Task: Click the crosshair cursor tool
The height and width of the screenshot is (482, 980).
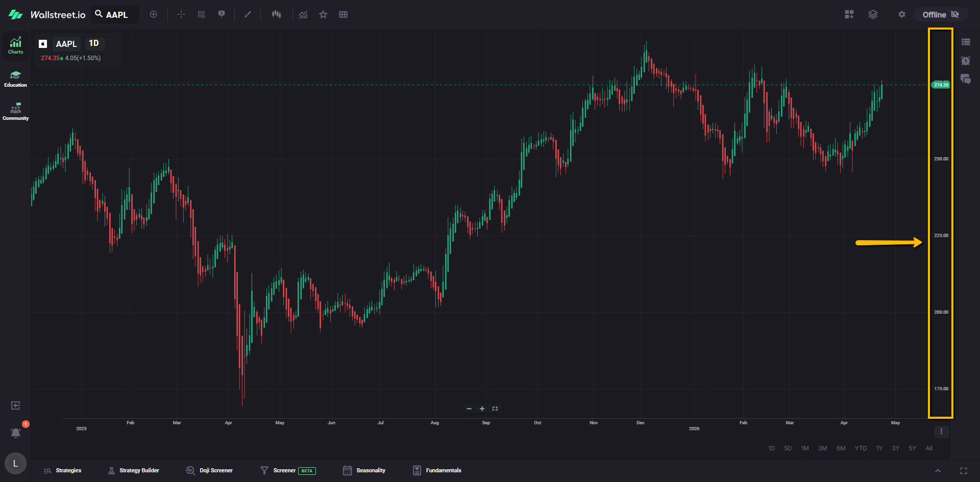Action: (x=181, y=15)
